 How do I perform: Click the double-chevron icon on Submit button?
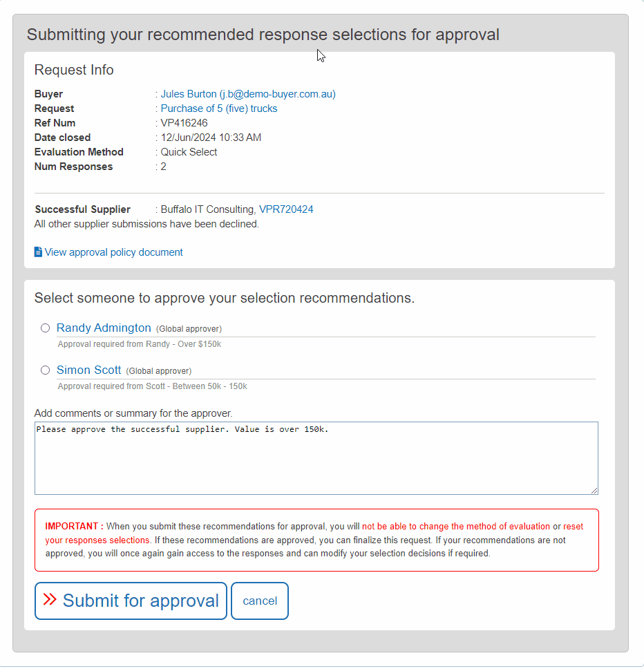point(50,599)
